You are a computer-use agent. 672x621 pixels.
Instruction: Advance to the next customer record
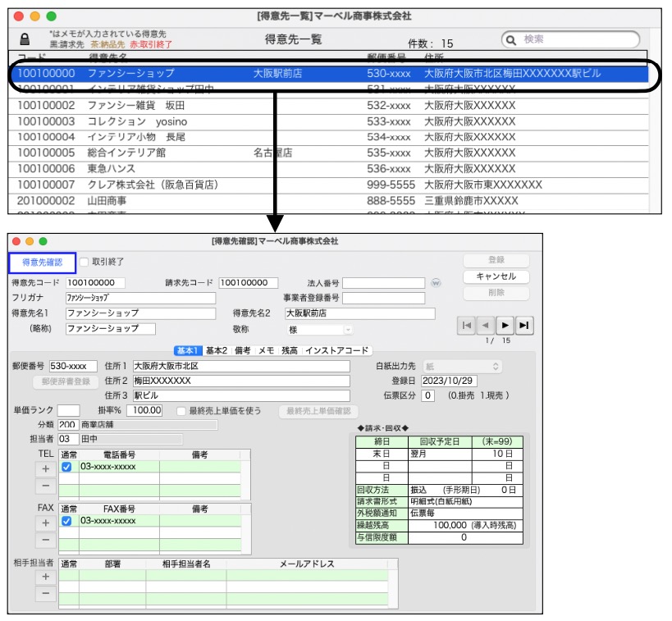pyautogui.click(x=505, y=326)
